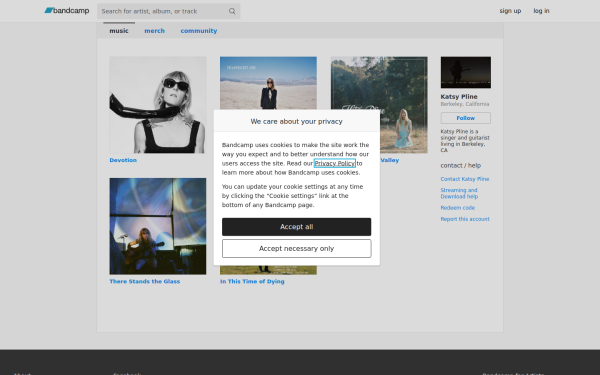Open the sign up link
Viewport: 600px width, 375px height.
click(510, 11)
